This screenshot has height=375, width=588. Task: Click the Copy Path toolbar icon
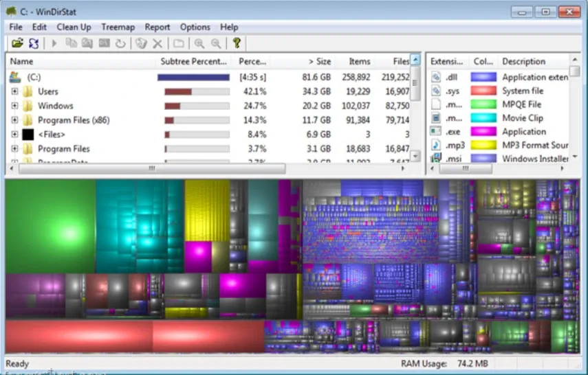(71, 43)
